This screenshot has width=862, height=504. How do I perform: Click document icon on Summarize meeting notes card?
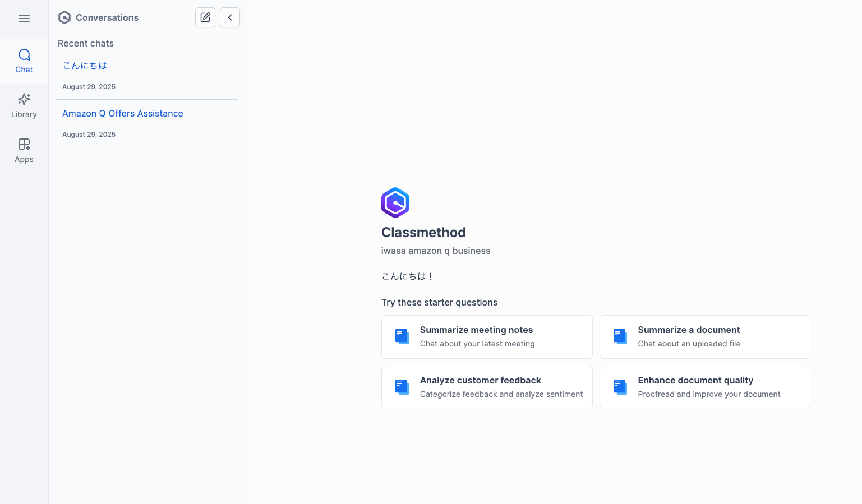click(402, 337)
